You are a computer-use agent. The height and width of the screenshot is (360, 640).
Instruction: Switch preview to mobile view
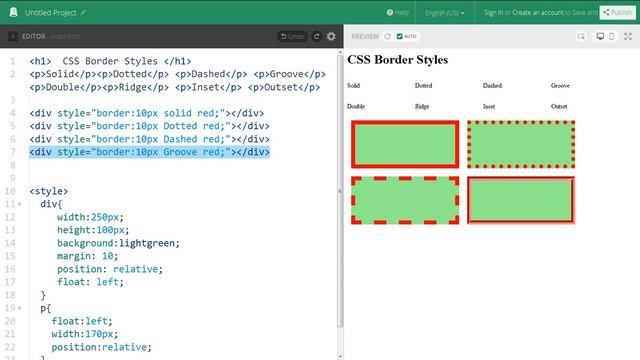pos(611,36)
